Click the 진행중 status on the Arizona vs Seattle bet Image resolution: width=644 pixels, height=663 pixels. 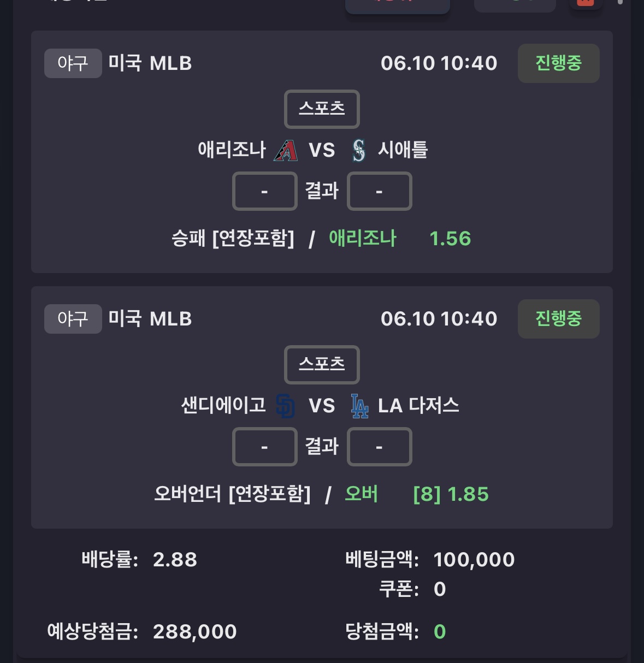(x=558, y=63)
